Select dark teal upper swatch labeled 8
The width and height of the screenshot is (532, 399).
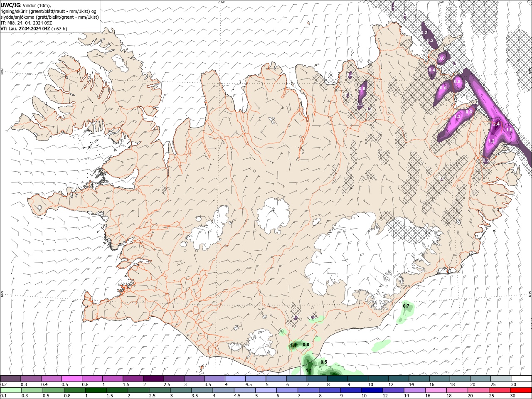(x=337, y=378)
